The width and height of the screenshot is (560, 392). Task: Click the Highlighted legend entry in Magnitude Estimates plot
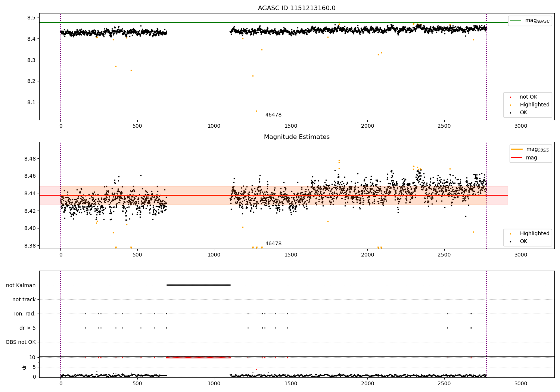pyautogui.click(x=529, y=234)
